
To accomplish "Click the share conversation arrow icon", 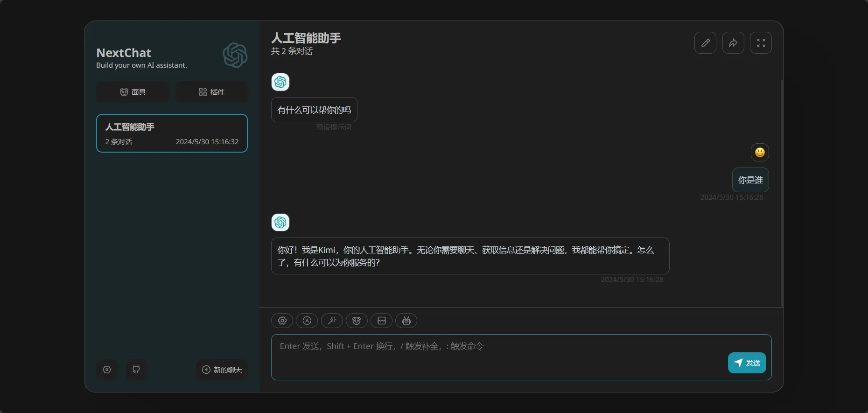I will 733,43.
